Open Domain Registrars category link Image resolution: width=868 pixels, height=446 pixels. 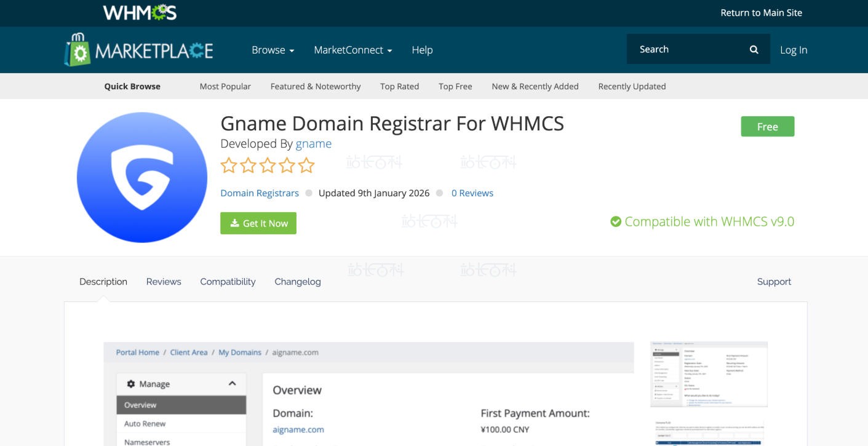point(260,193)
